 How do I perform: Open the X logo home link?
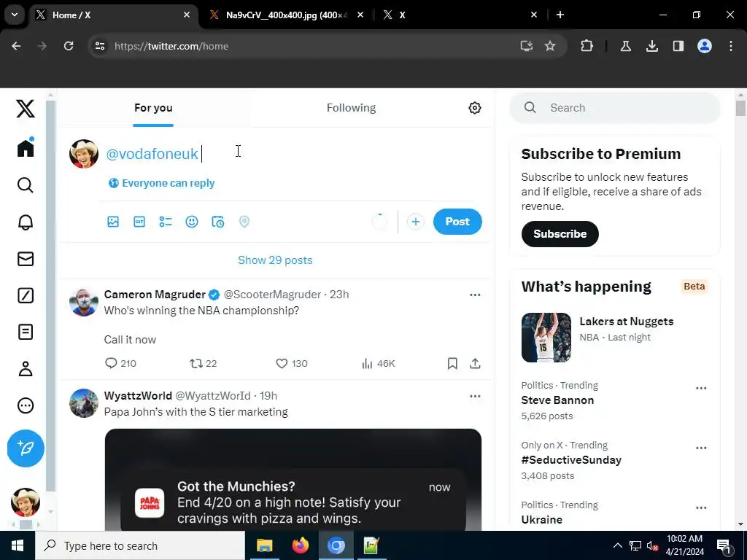point(26,109)
